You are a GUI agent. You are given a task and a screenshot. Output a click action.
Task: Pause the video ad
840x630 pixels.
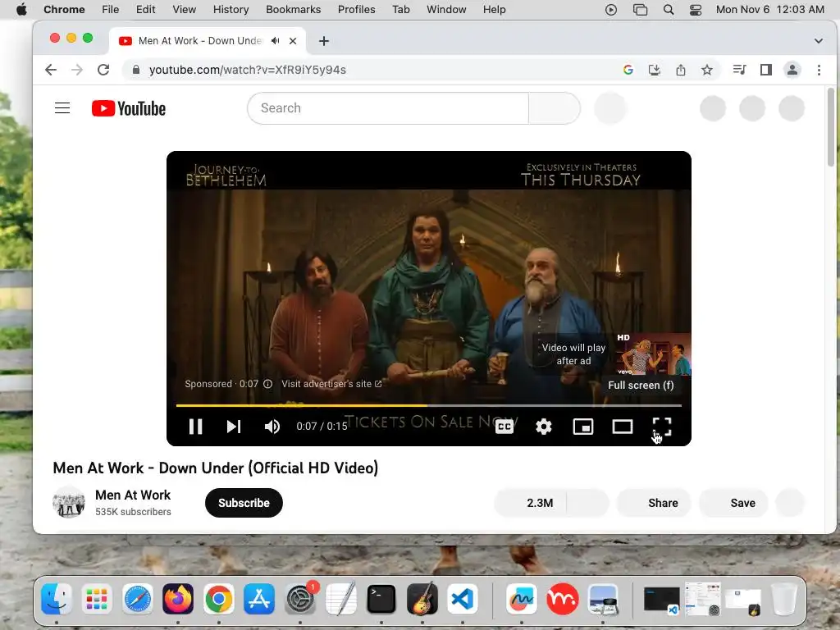tap(195, 427)
